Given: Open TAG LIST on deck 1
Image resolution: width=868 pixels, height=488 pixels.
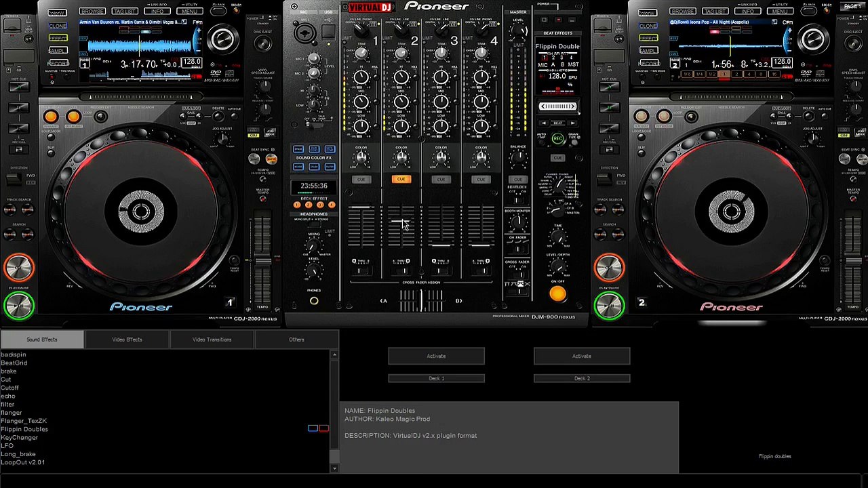Looking at the screenshot, I should (124, 12).
